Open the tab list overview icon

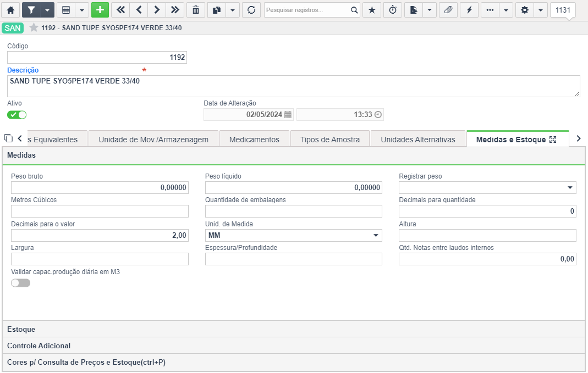(8, 138)
